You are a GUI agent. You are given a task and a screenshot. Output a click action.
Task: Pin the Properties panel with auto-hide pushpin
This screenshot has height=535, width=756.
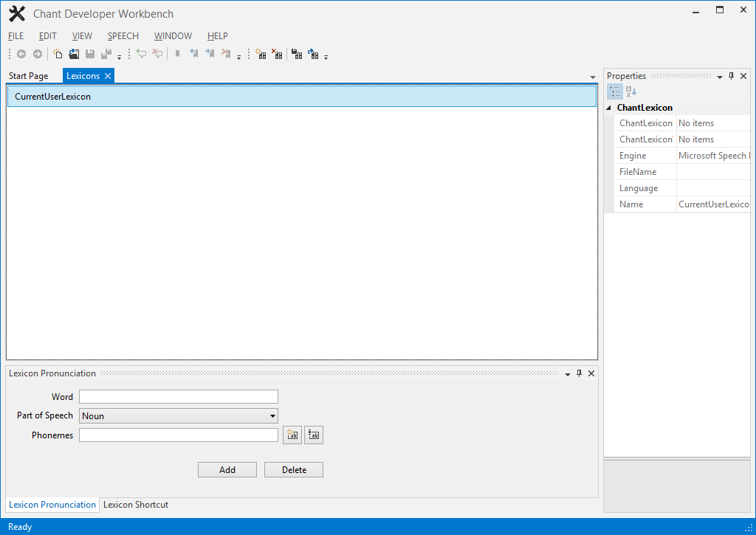click(732, 76)
